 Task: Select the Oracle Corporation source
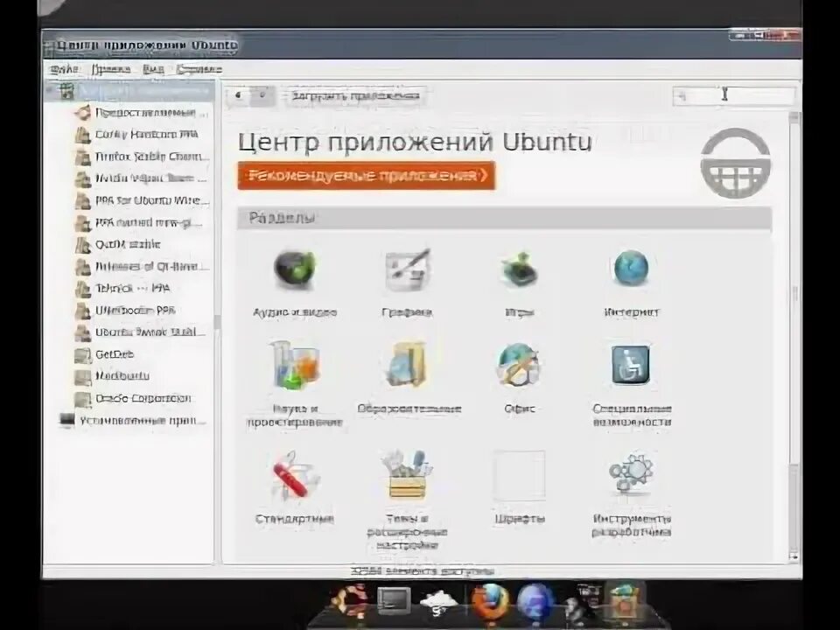coord(132,399)
